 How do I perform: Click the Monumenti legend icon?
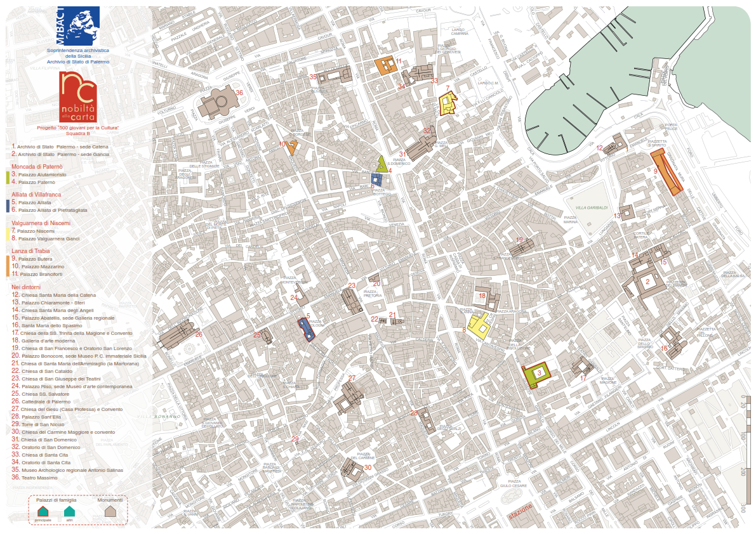coord(110,511)
